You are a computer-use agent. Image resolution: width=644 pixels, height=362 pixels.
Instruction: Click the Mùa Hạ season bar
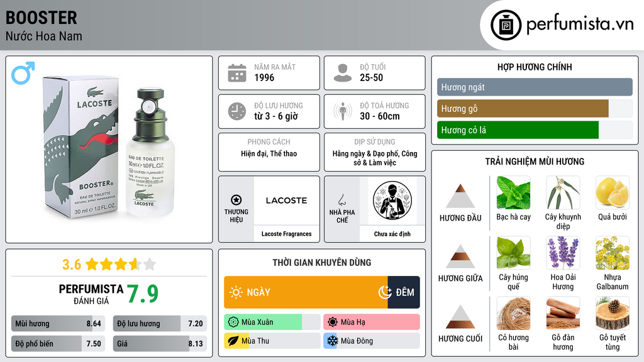coord(372,322)
